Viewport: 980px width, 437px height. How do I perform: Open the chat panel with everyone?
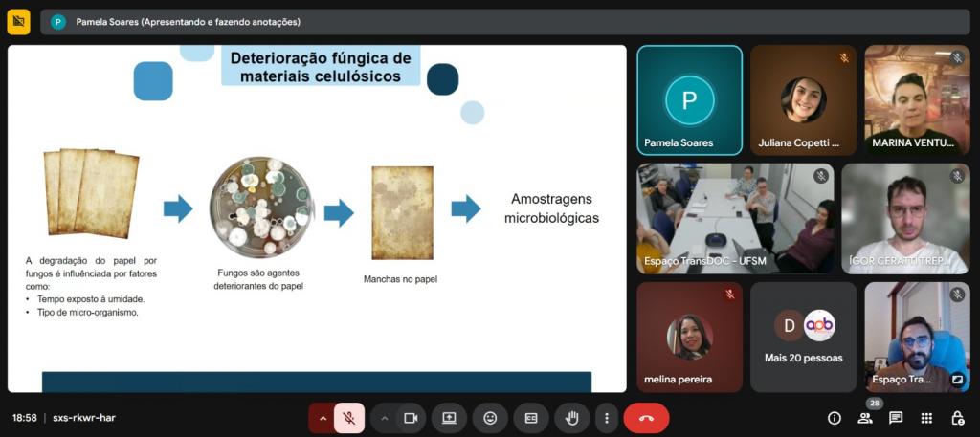click(x=896, y=418)
